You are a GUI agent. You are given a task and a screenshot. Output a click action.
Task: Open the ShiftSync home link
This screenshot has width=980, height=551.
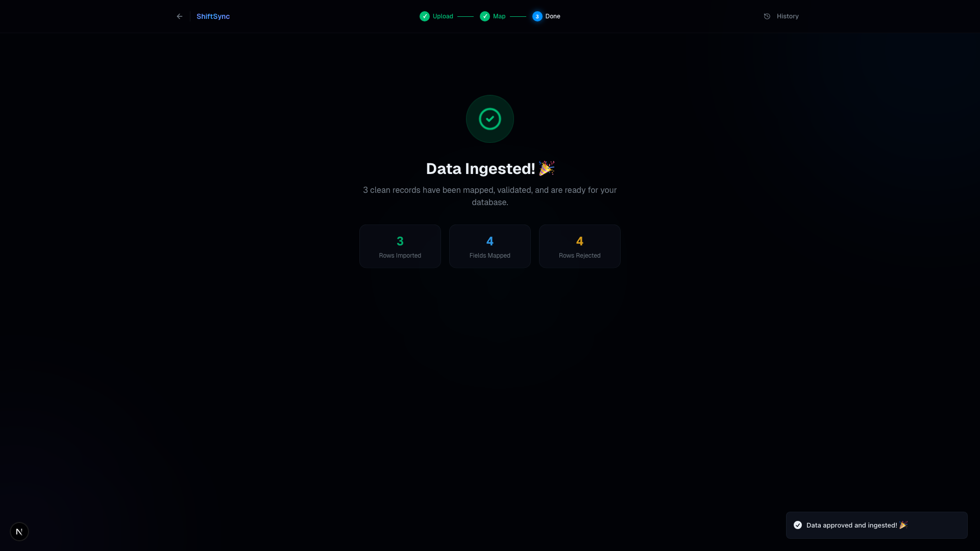tap(213, 16)
